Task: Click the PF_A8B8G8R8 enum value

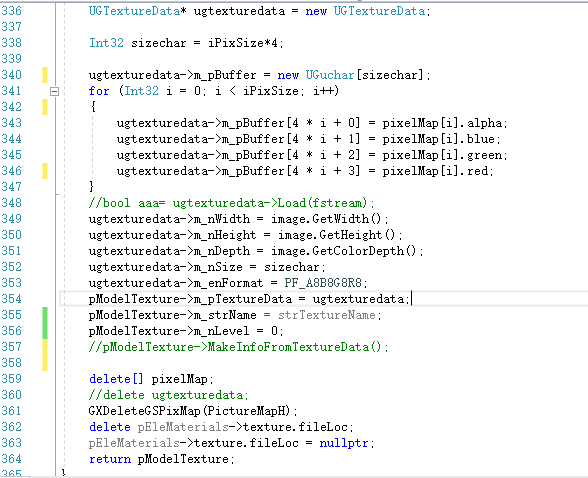Action: (323, 283)
